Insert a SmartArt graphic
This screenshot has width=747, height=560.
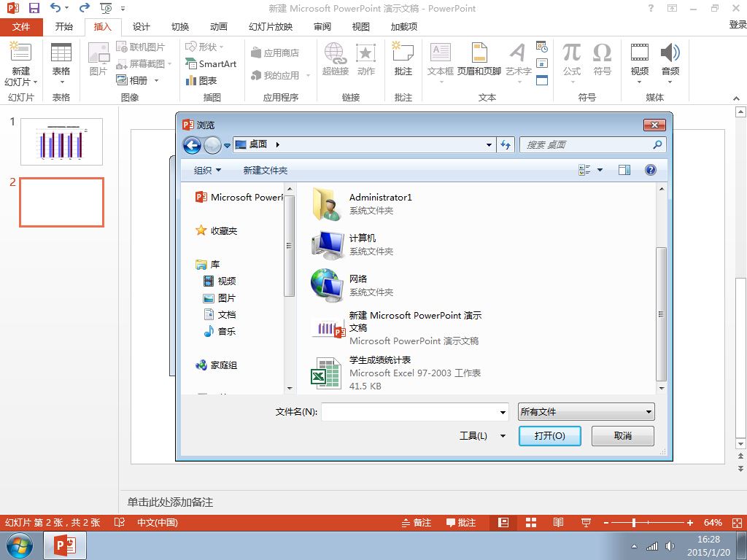[211, 63]
